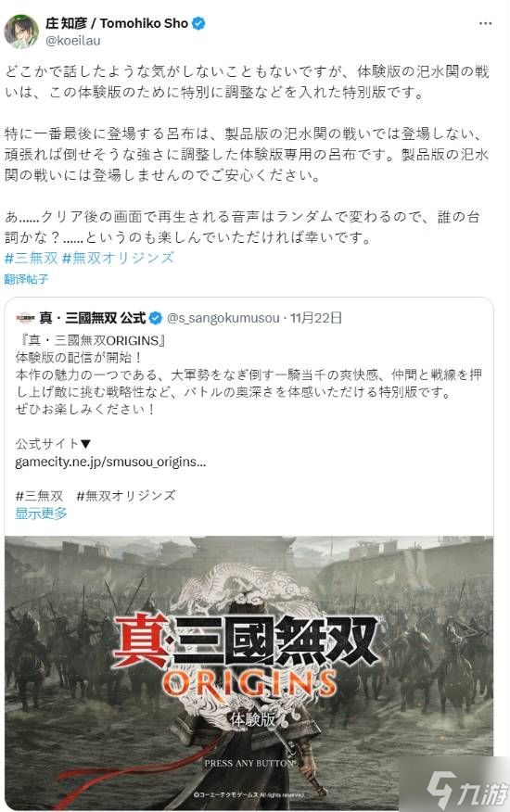Click 翻译帖子 to translate the post
The width and height of the screenshot is (510, 812).
click(x=27, y=279)
